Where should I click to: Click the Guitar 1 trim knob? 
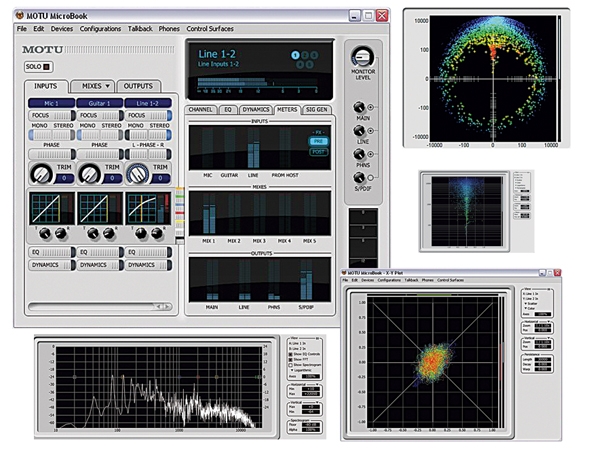pos(90,174)
